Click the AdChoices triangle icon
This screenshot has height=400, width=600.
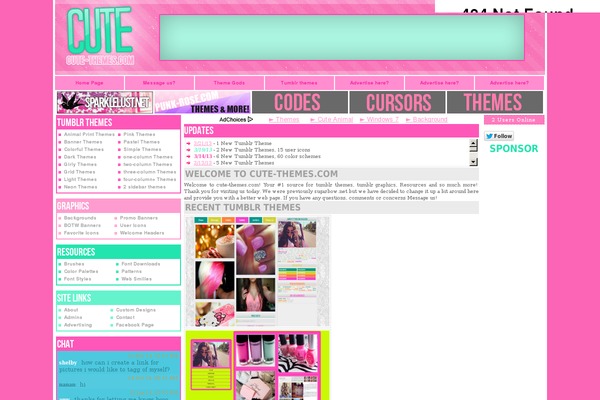[250, 119]
